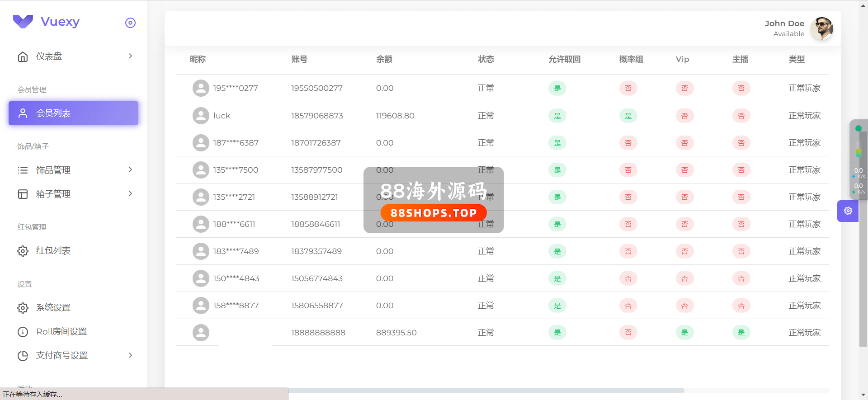Toggle Vip badge for account 18888888888
Screen dimensions: 868x400
(x=684, y=333)
